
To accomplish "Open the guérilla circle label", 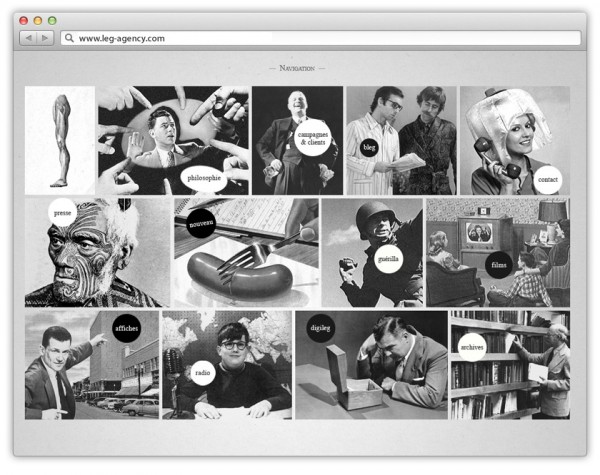I will click(x=388, y=258).
